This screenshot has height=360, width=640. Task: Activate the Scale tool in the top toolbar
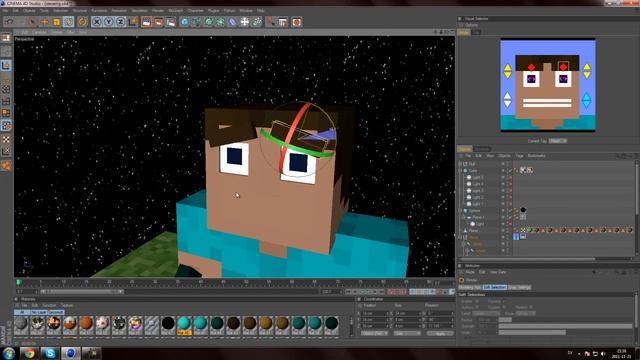[56, 22]
